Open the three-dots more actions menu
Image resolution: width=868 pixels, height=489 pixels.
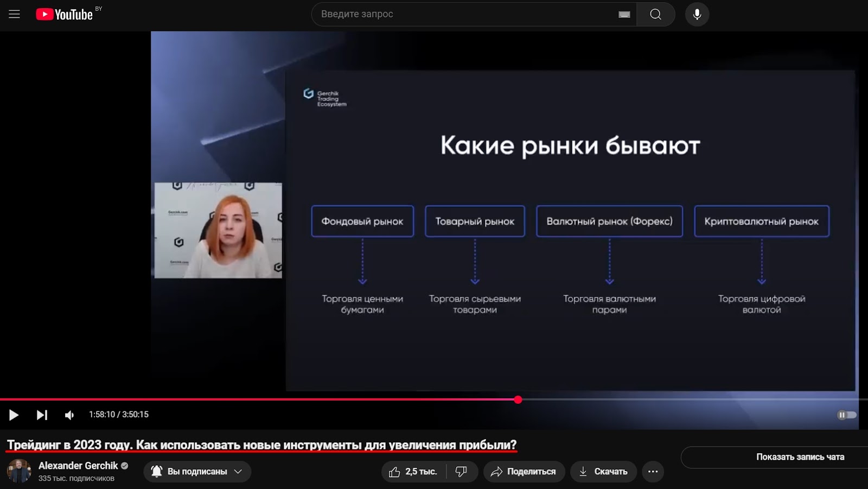[x=653, y=472]
